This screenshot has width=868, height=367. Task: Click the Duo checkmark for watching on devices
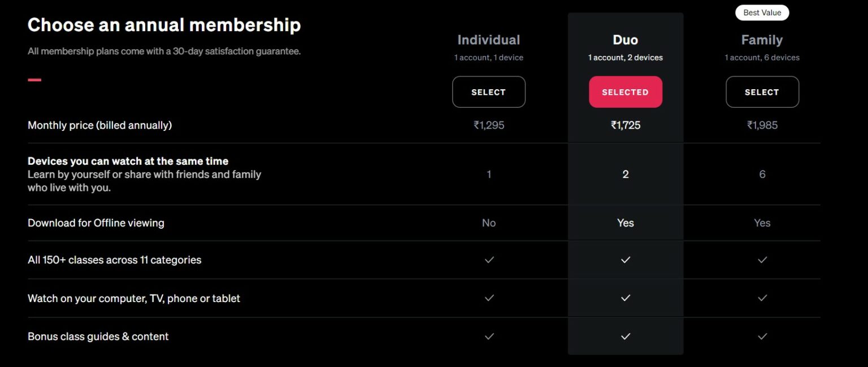tap(626, 298)
